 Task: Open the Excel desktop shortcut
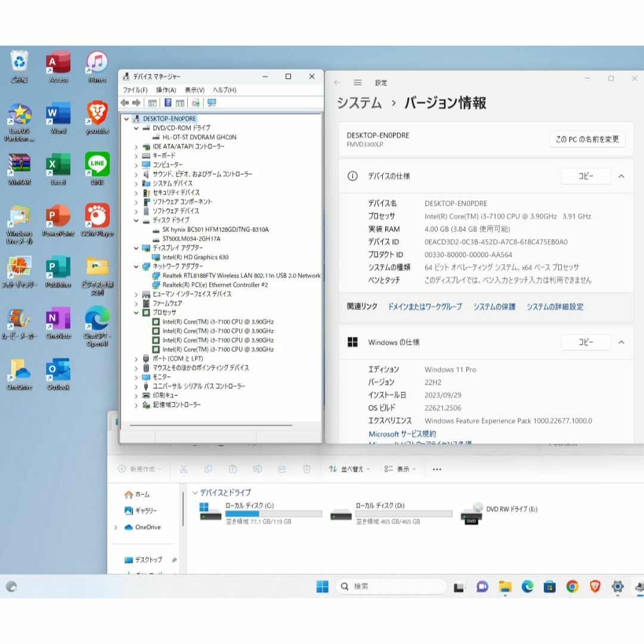58,169
